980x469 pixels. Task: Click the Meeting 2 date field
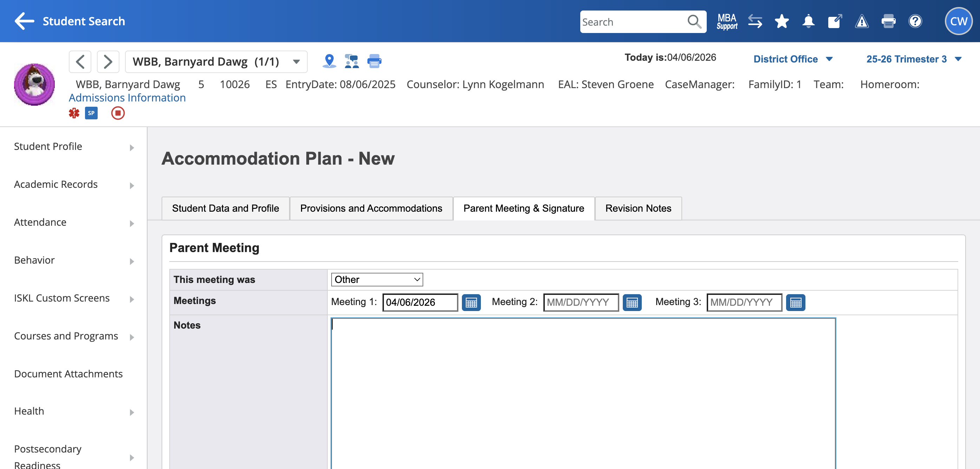tap(581, 303)
